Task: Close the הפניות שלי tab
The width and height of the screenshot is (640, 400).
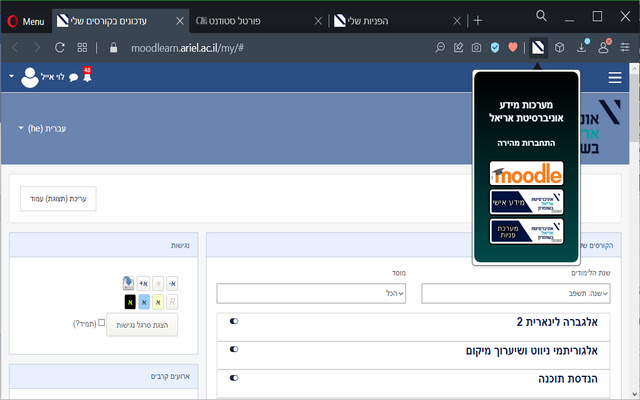Action: [457, 21]
